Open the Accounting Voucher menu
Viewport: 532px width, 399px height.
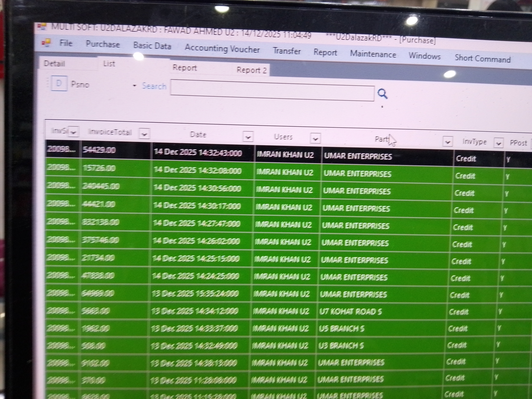point(222,49)
